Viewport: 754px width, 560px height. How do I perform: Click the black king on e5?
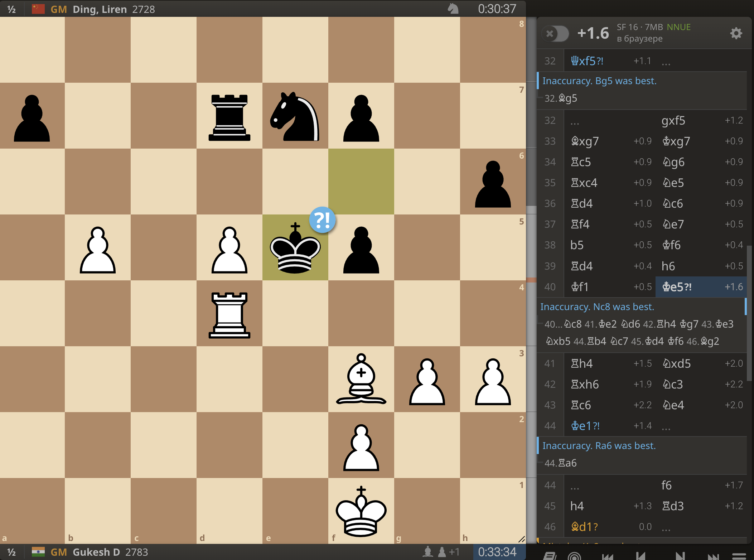click(295, 247)
